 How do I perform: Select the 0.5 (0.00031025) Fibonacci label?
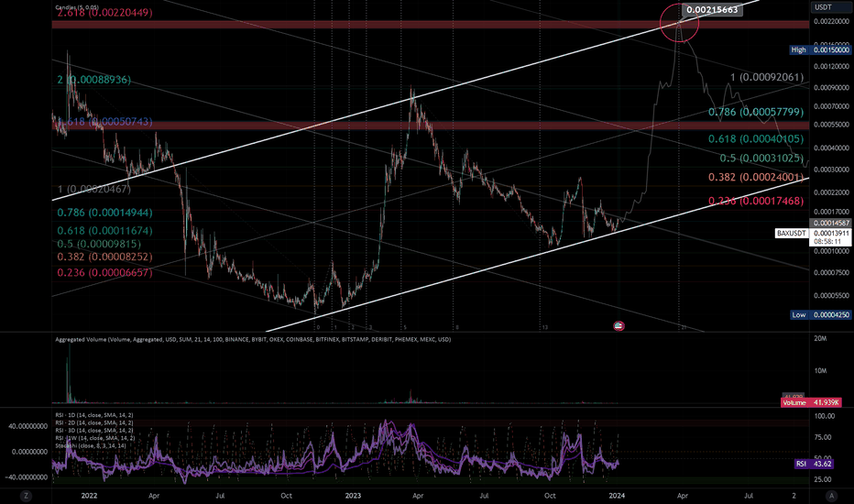[761, 158]
